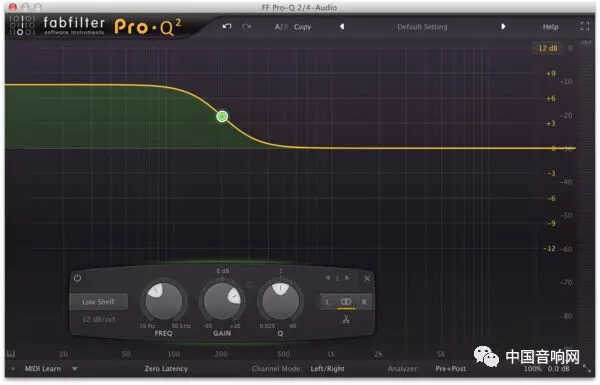Set band to right channel R button
This screenshot has width=600, height=385.
(364, 302)
